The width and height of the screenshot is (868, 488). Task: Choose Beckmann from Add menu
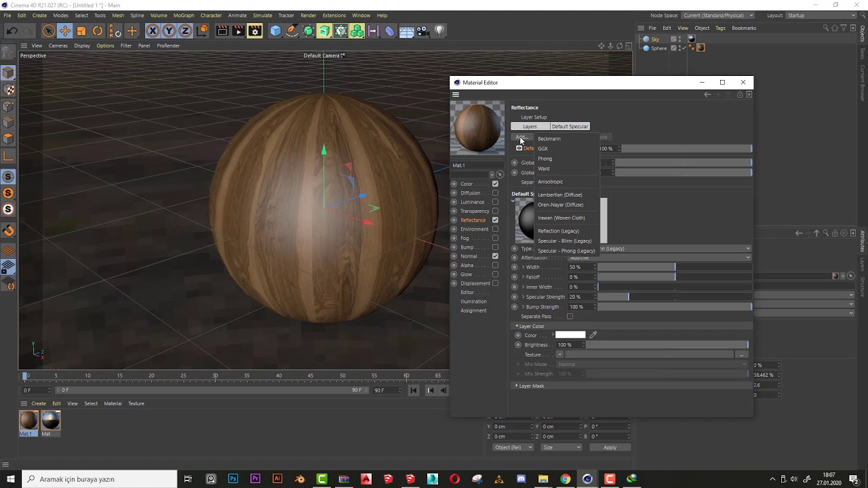click(x=549, y=139)
